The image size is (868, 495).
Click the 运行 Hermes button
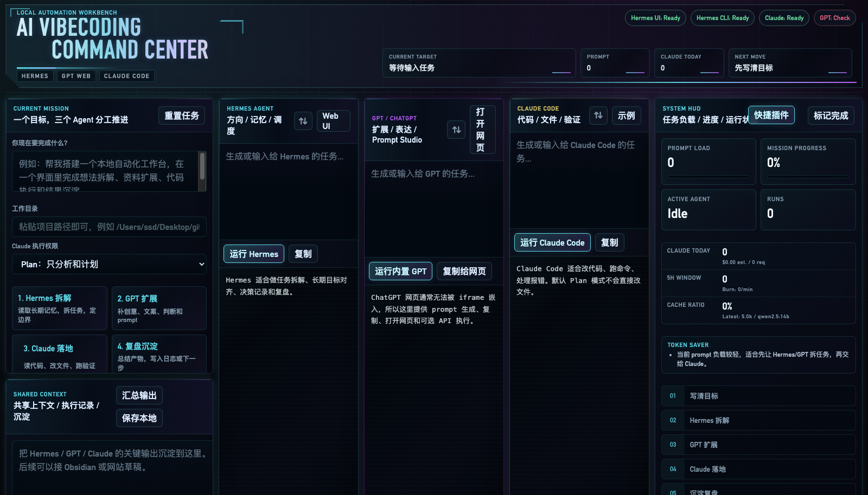[253, 254]
